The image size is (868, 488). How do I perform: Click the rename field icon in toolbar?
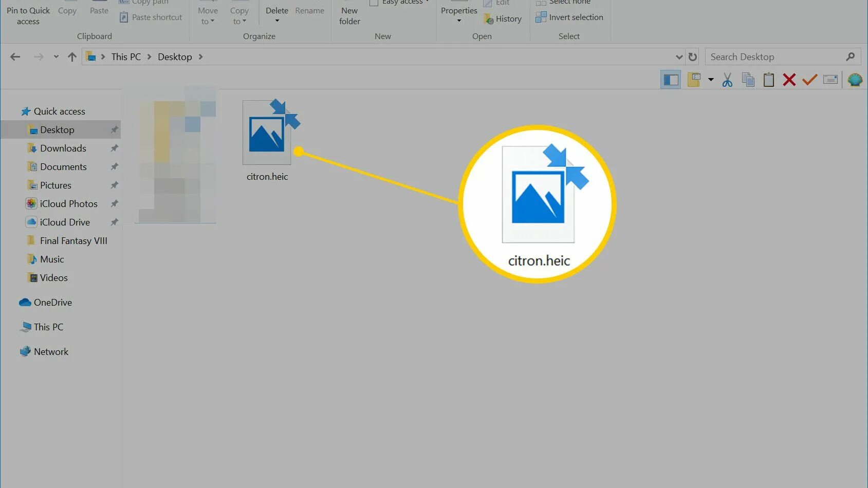(x=830, y=80)
